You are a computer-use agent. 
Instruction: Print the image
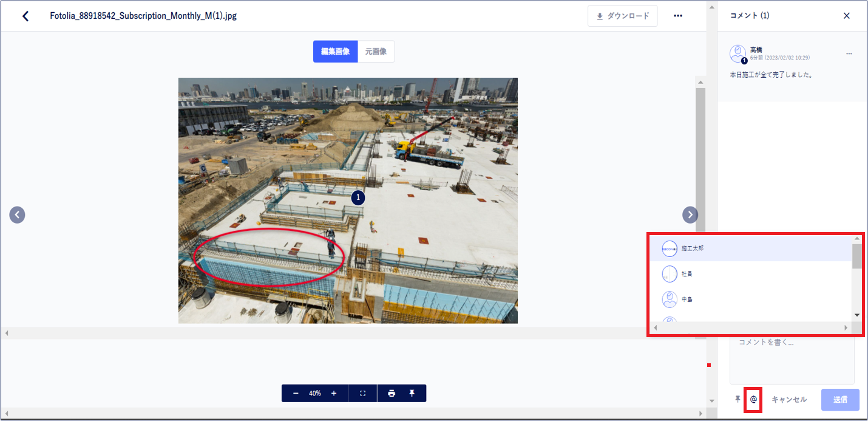(392, 393)
